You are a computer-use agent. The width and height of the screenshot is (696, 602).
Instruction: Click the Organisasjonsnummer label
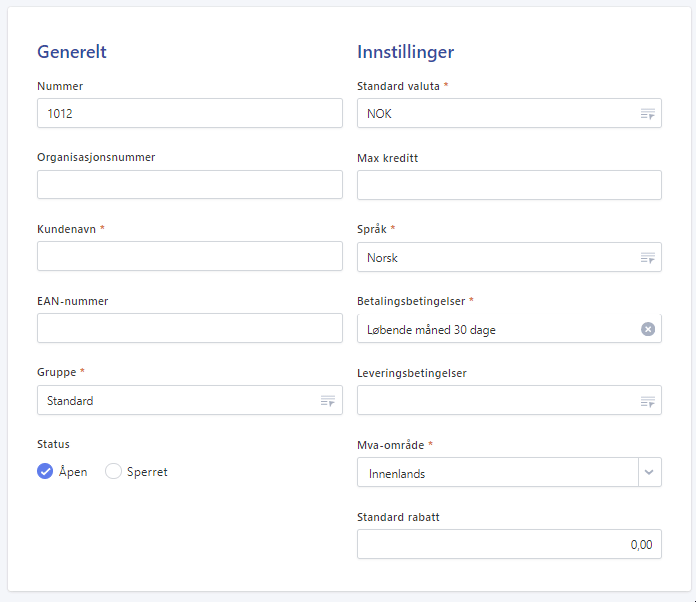pos(96,157)
